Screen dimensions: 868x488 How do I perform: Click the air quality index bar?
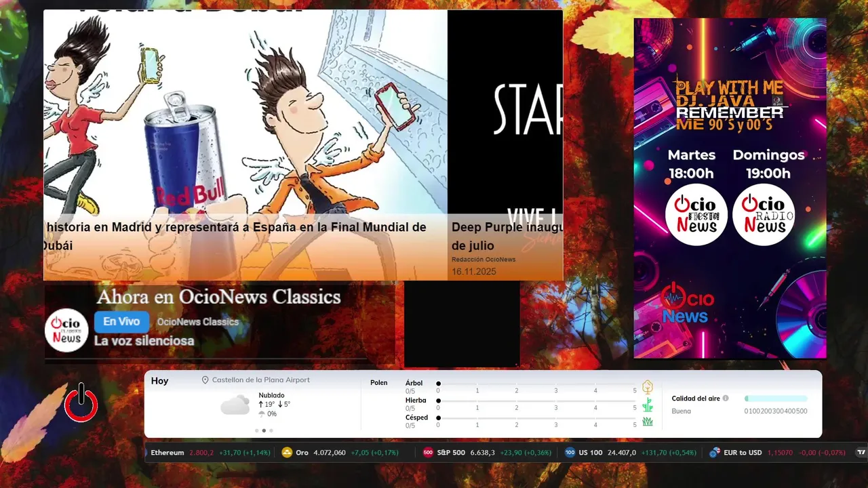(776, 399)
